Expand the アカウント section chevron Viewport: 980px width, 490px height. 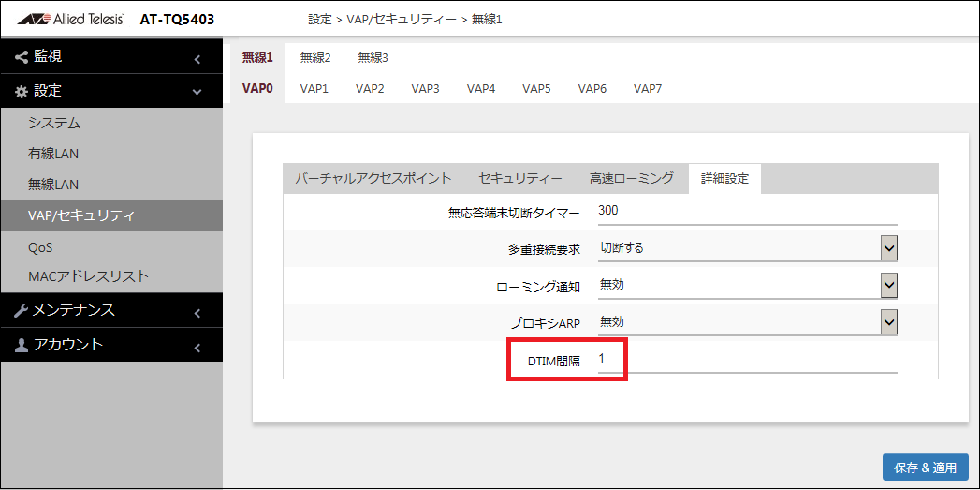pos(197,347)
